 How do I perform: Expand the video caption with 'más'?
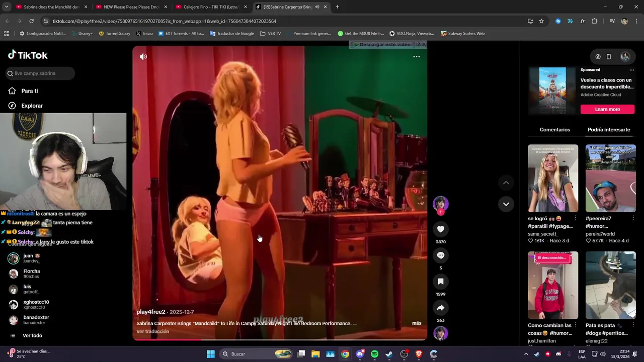417,323
